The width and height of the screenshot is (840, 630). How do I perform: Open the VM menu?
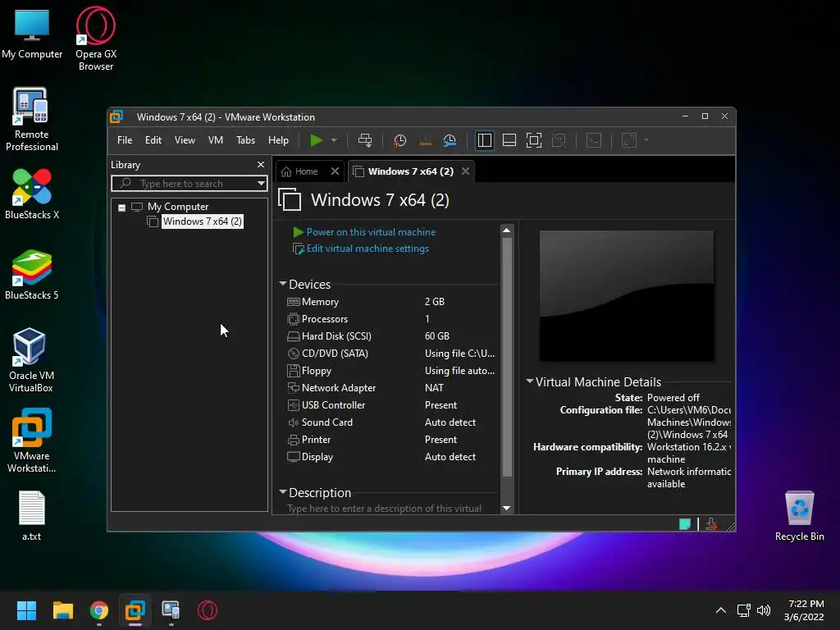point(216,140)
